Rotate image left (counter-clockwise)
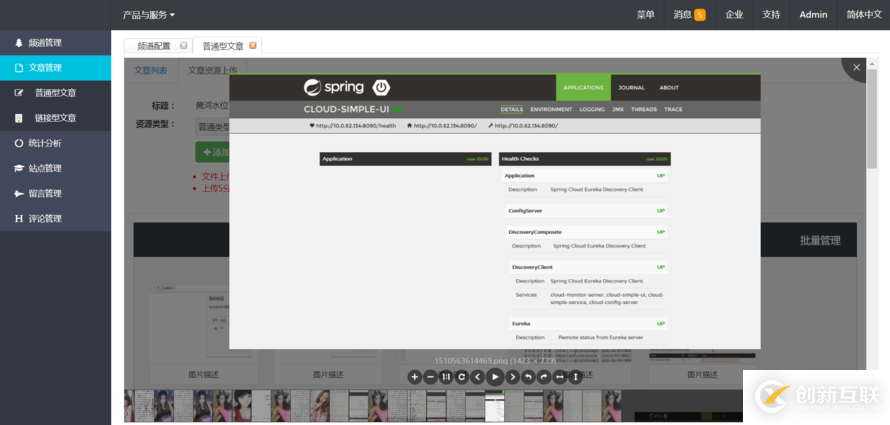Viewport: 890px width, 425px height. tap(528, 377)
